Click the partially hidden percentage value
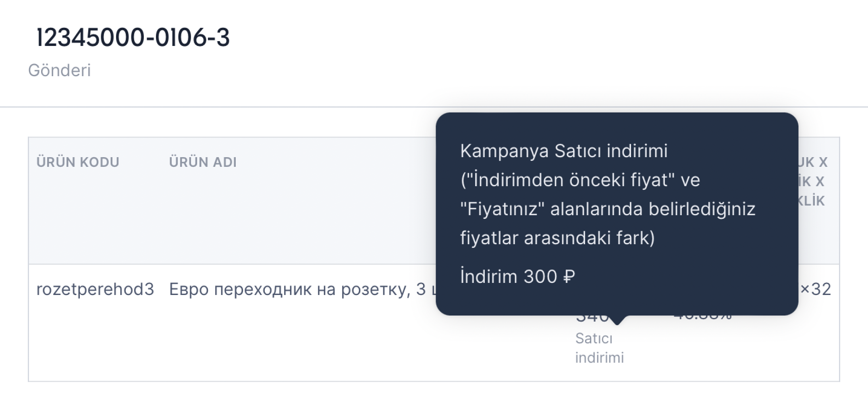Screen dimensions: 868x405 point(702,318)
